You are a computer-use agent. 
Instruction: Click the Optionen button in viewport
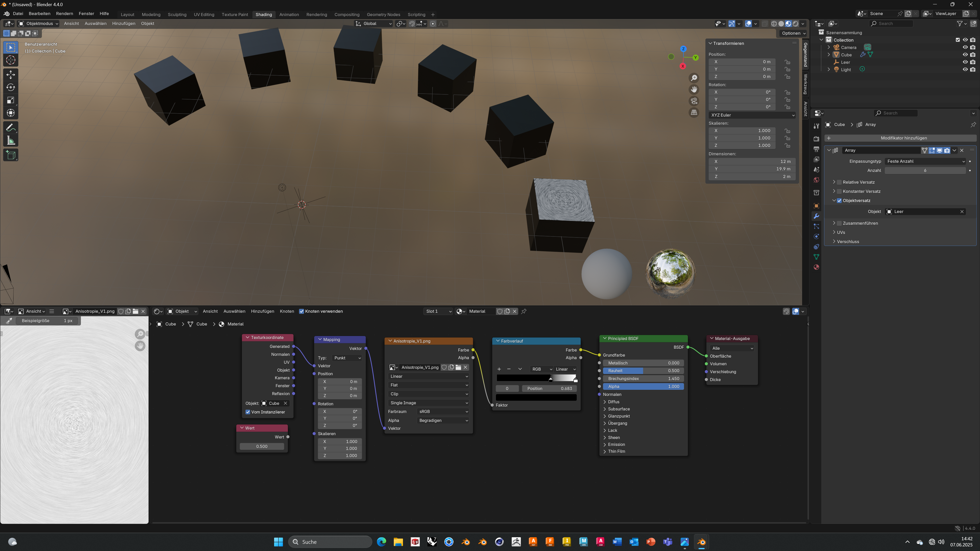(793, 33)
